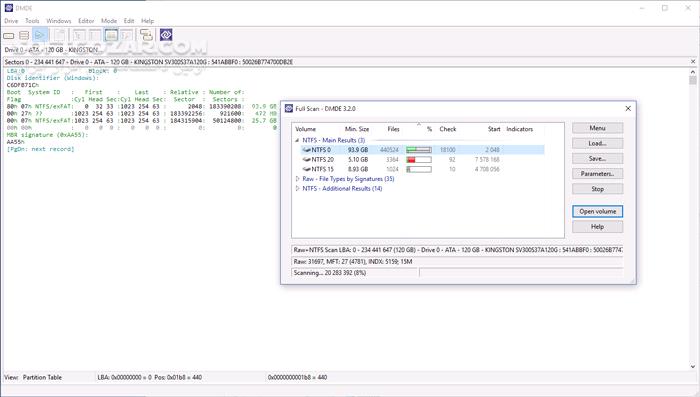Viewport: 700px width, 397px height.
Task: Click the Select Drive toolbar icon
Action: point(9,35)
